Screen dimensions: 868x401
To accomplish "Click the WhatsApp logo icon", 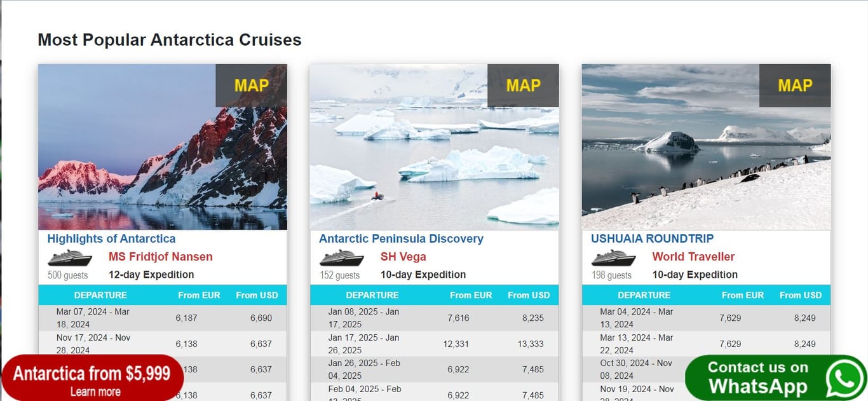I will (x=844, y=379).
